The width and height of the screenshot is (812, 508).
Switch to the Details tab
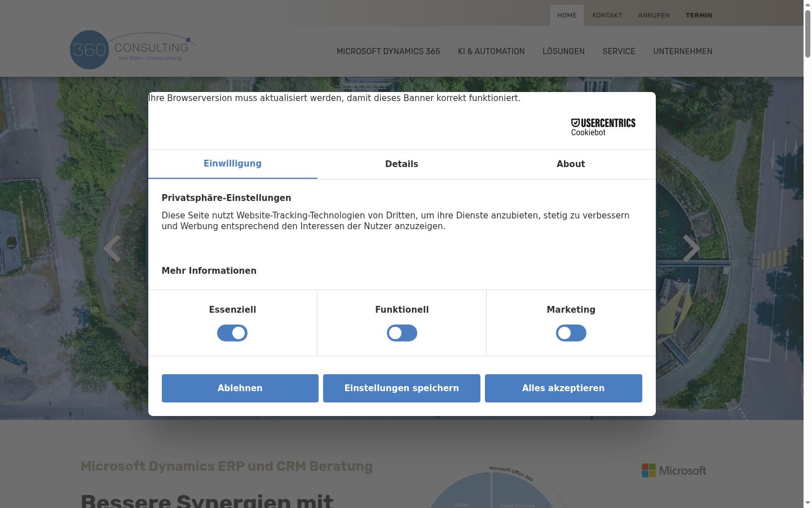tap(401, 164)
